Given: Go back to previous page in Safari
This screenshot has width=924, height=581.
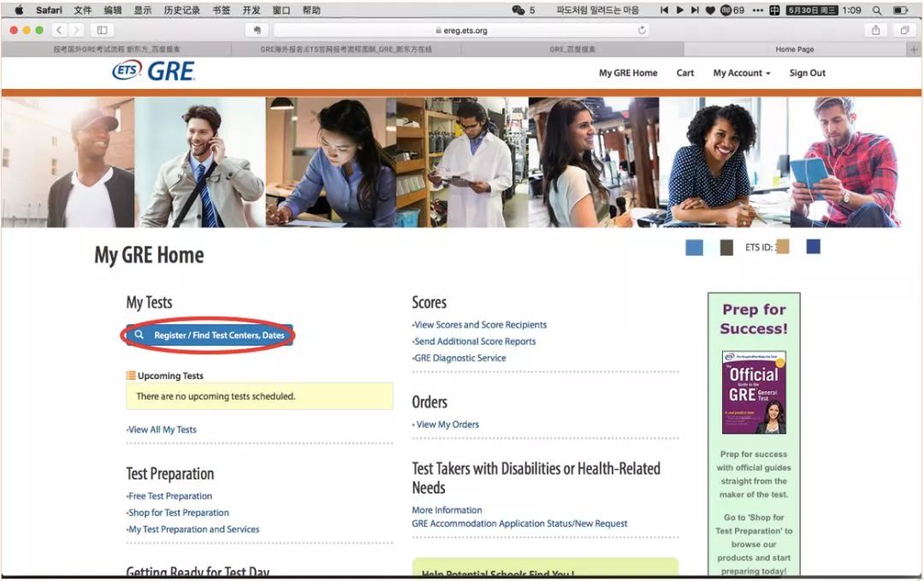Looking at the screenshot, I should click(x=59, y=30).
